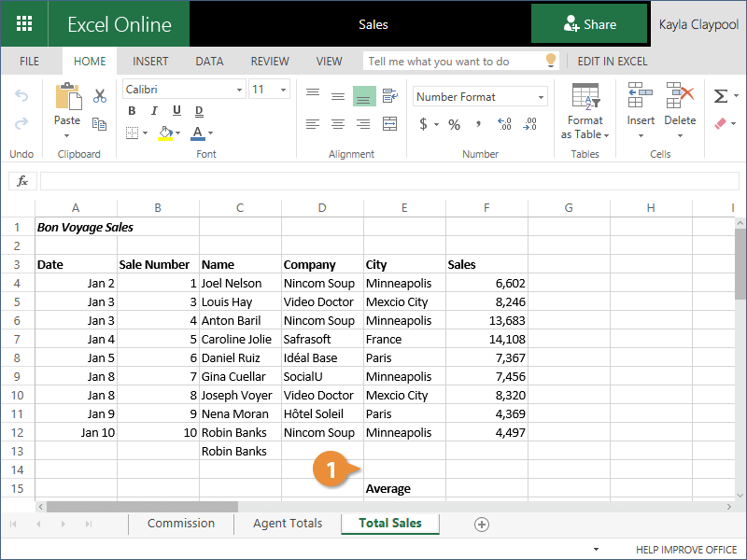Image resolution: width=747 pixels, height=560 pixels.
Task: Add a new sheet with plus icon
Action: [x=482, y=525]
